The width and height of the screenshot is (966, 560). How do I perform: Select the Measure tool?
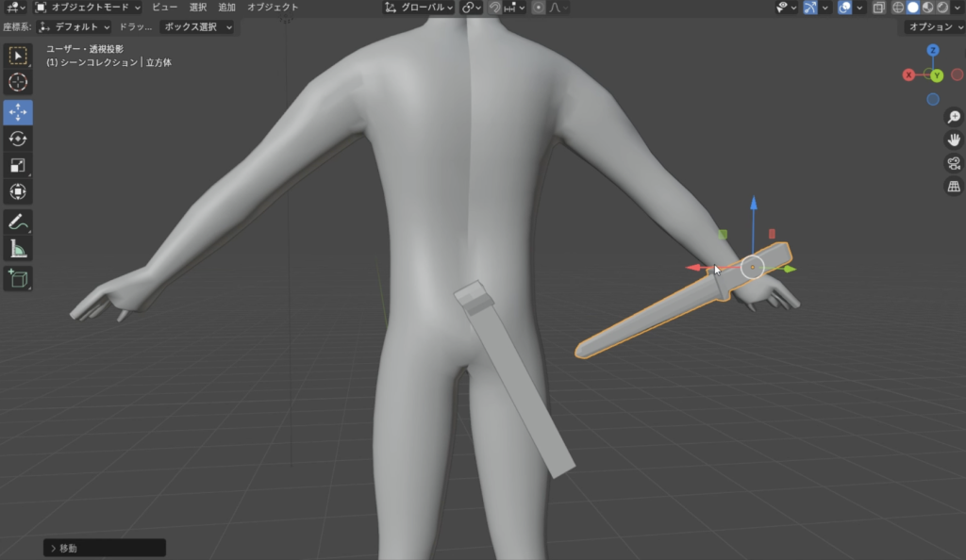[x=18, y=249]
